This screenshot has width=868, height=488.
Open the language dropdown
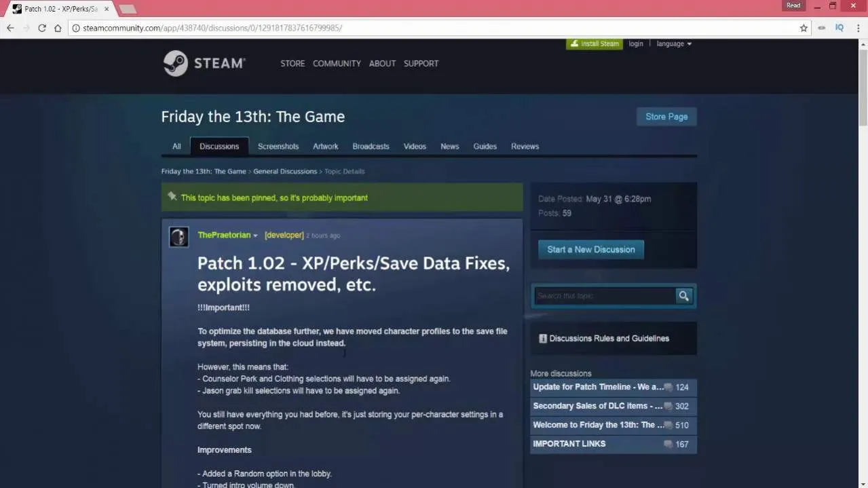[674, 43]
